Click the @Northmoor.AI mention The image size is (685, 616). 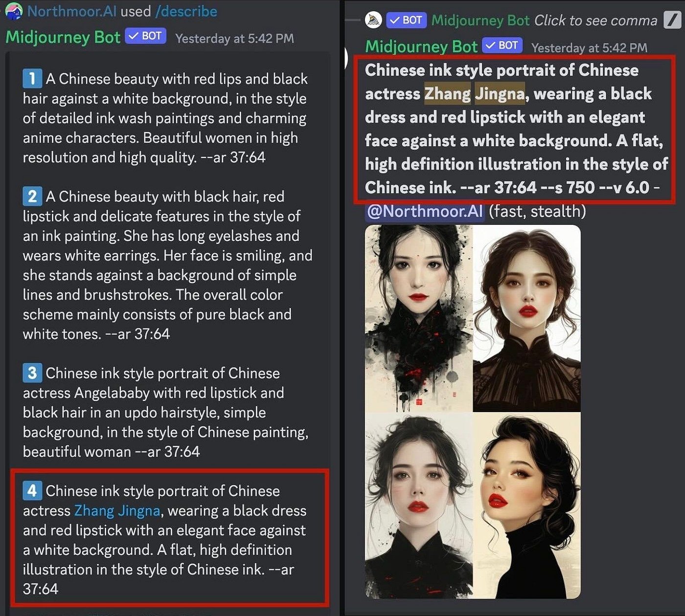(x=425, y=211)
